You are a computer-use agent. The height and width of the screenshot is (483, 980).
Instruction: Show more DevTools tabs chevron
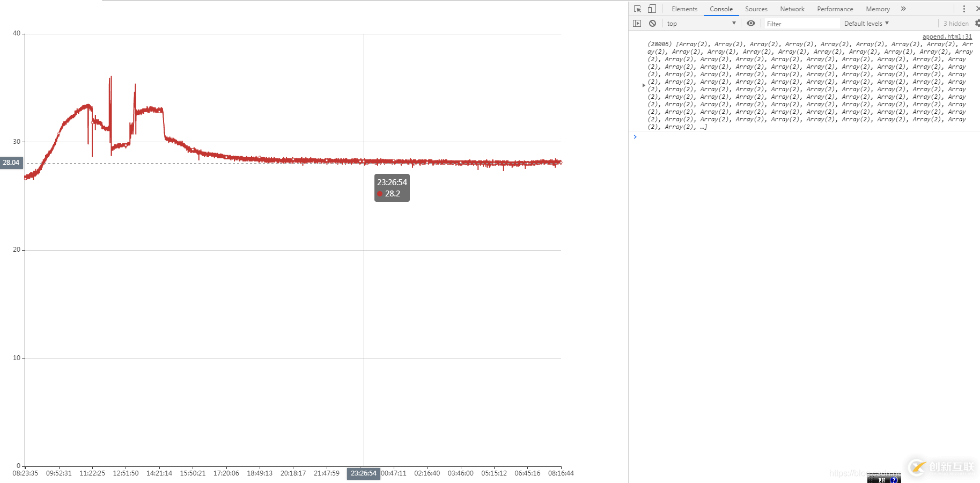[x=903, y=9]
